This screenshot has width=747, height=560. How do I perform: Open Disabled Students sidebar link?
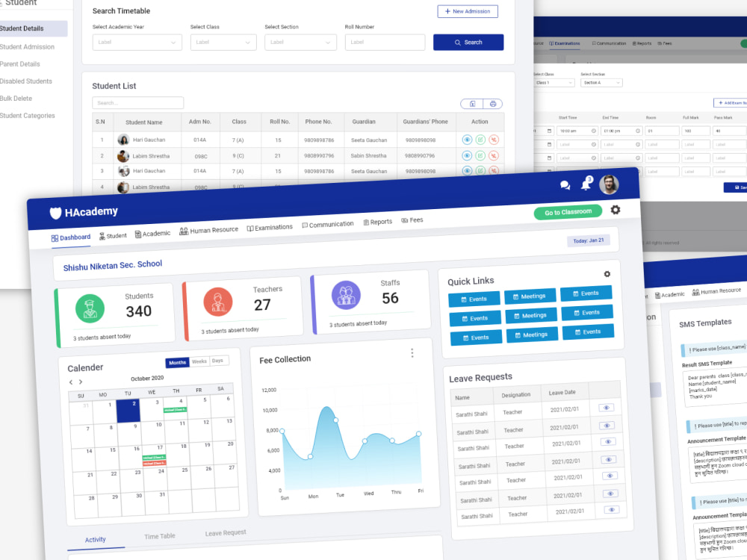point(26,81)
